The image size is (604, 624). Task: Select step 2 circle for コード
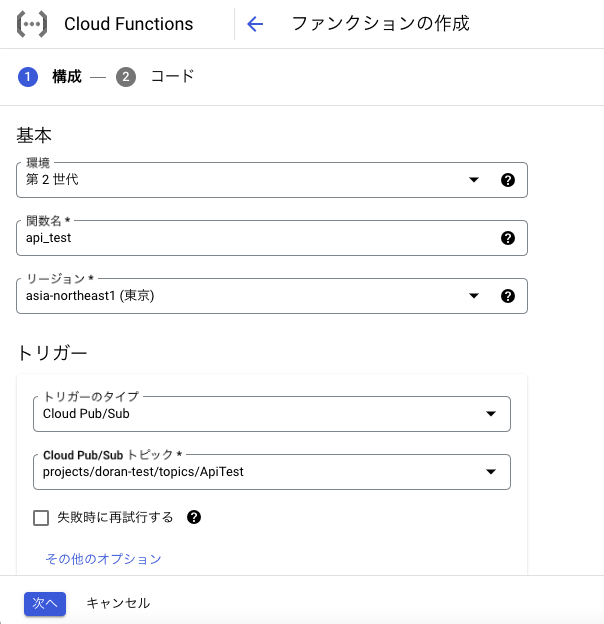coord(126,77)
